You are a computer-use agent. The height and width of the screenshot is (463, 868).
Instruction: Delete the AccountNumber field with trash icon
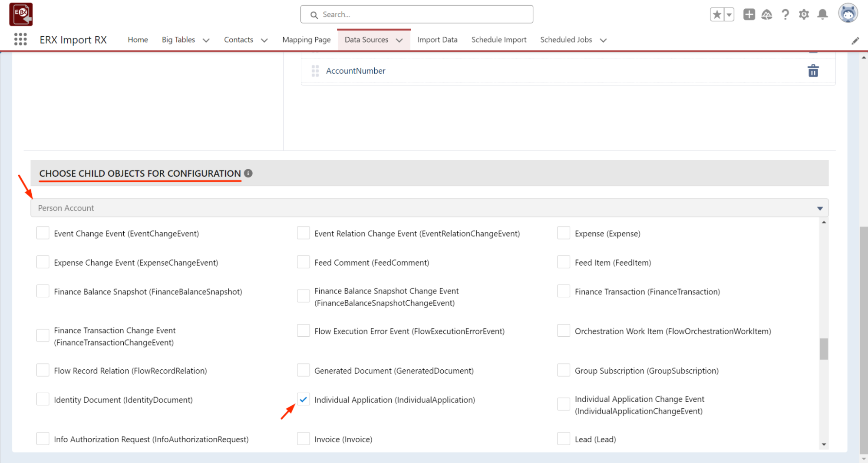[813, 71]
